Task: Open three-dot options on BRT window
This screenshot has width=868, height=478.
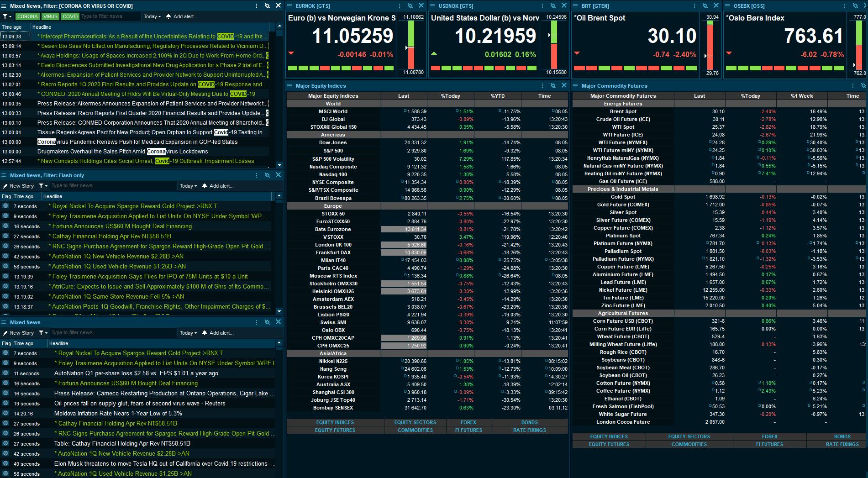Action: (x=694, y=6)
